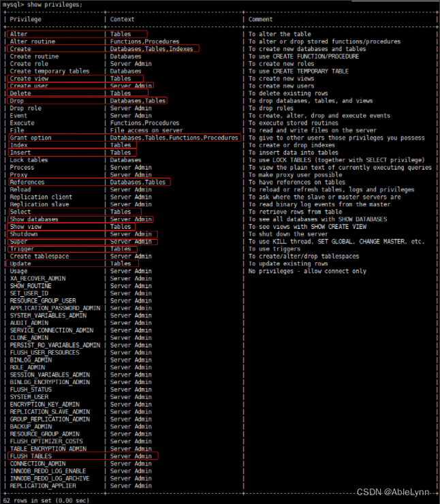This screenshot has width=440, height=504.
Task: Select the 'Proxy' privilege text
Action: point(18,174)
